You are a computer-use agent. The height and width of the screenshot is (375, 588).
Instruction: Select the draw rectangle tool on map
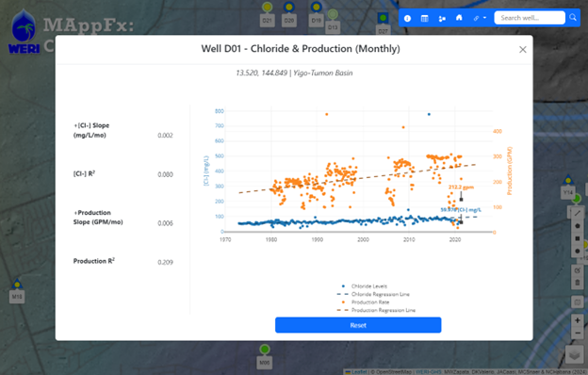click(578, 238)
